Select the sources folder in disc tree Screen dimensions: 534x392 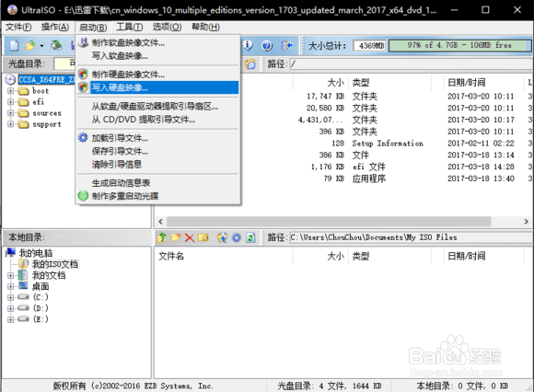click(47, 113)
